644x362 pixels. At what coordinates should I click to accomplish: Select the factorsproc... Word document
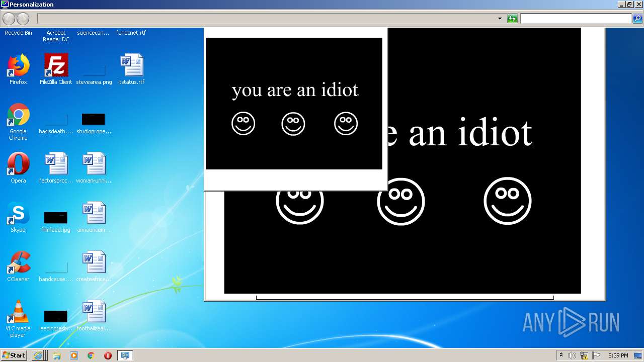point(56,167)
